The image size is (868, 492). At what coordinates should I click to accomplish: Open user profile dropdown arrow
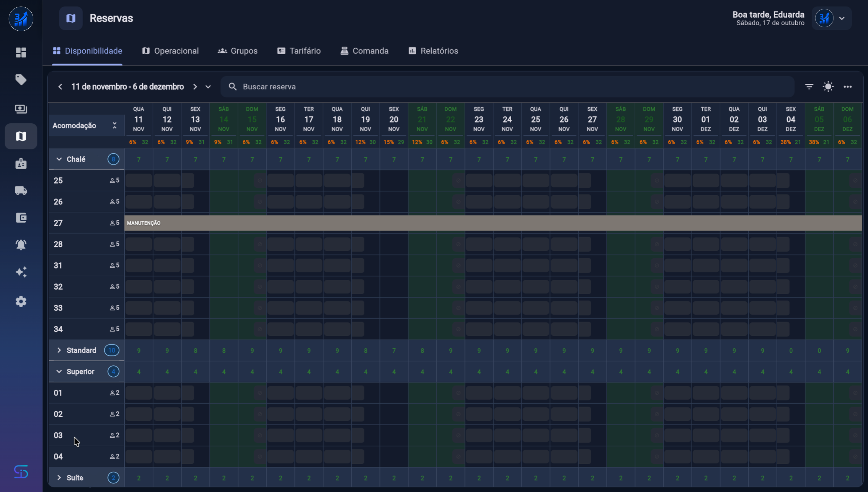tap(842, 19)
